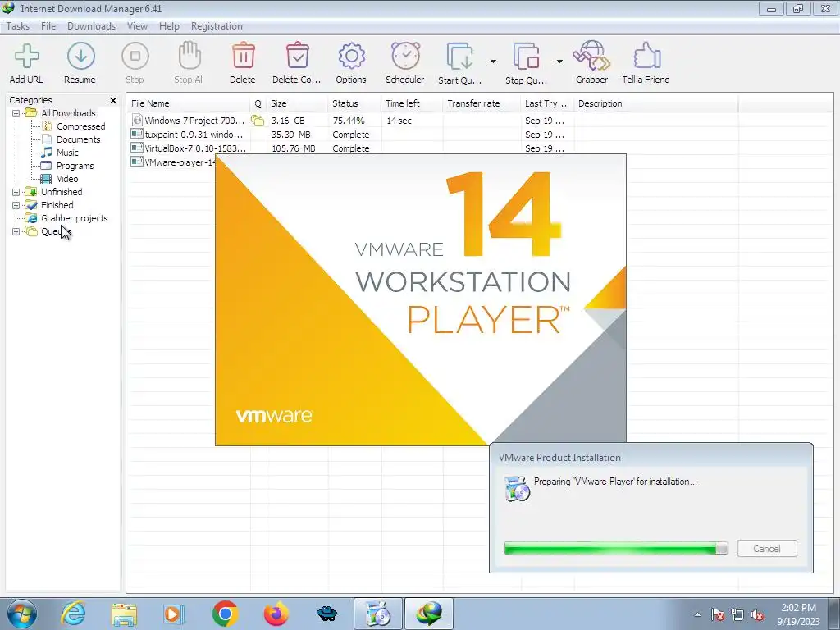Screen dimensions: 840x630
Task: Select the Music category
Action: pos(67,153)
